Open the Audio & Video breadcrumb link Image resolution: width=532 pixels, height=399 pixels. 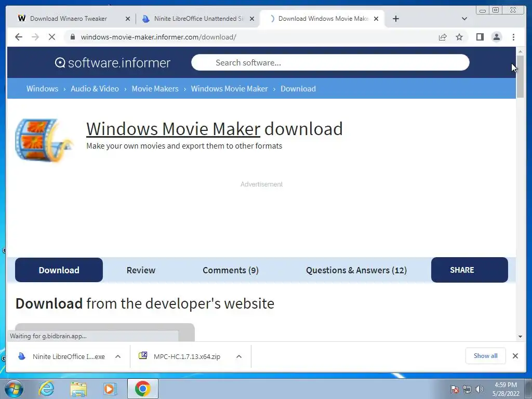tap(95, 89)
